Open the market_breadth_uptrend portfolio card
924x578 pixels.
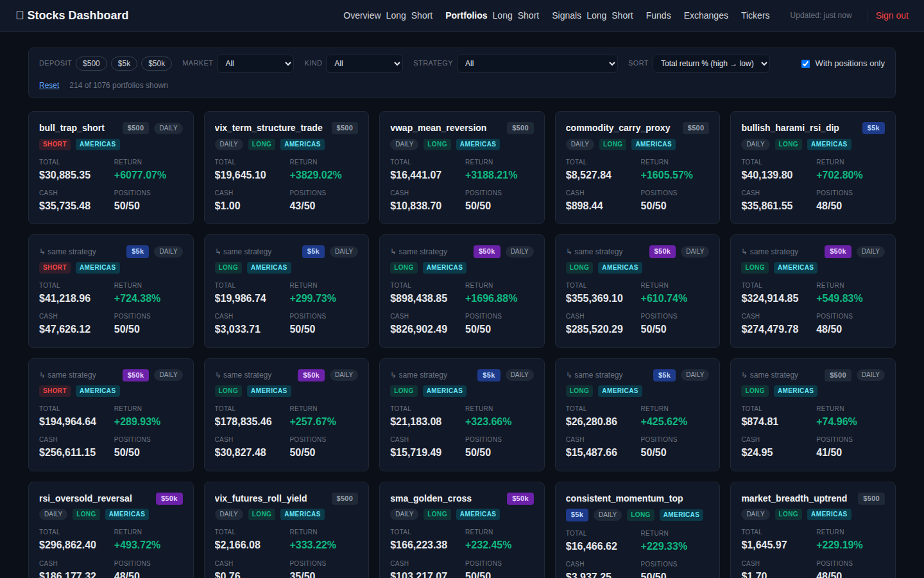coord(813,530)
